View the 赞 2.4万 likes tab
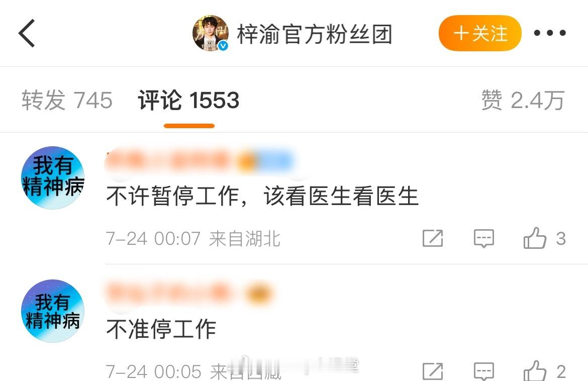The height and width of the screenshot is (381, 588). pos(523,100)
